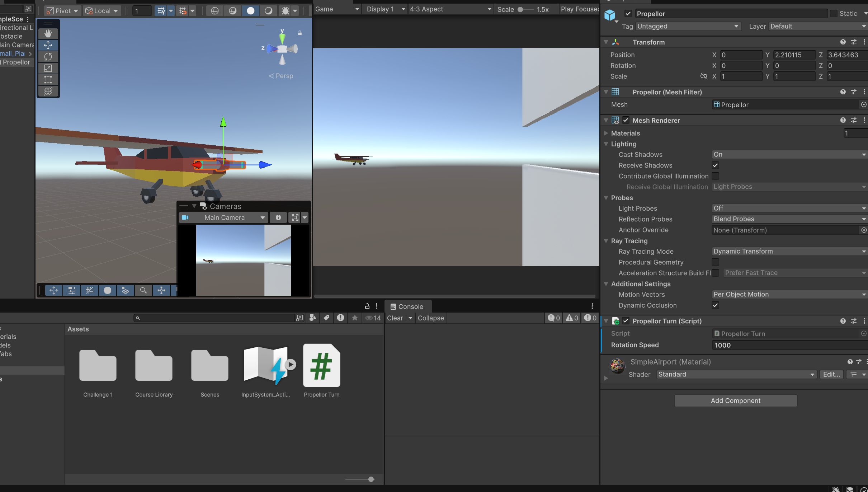Click the search by label icon
Viewport: 868px width, 492px height.
326,318
